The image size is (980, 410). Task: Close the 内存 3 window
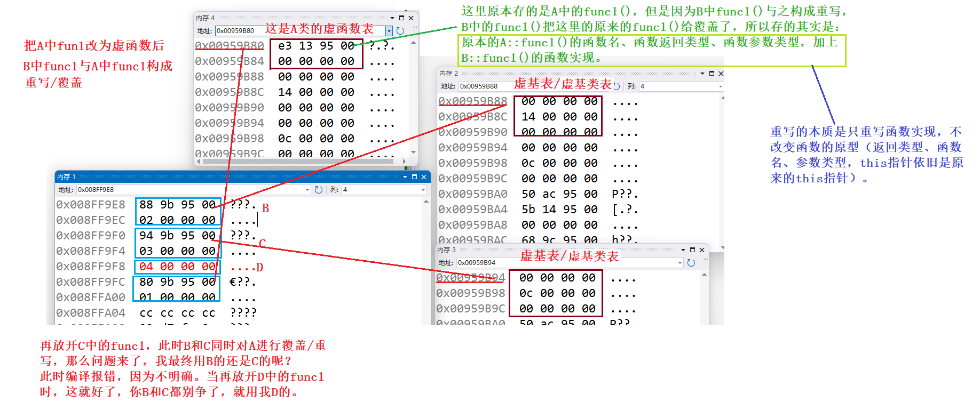pyautogui.click(x=702, y=250)
